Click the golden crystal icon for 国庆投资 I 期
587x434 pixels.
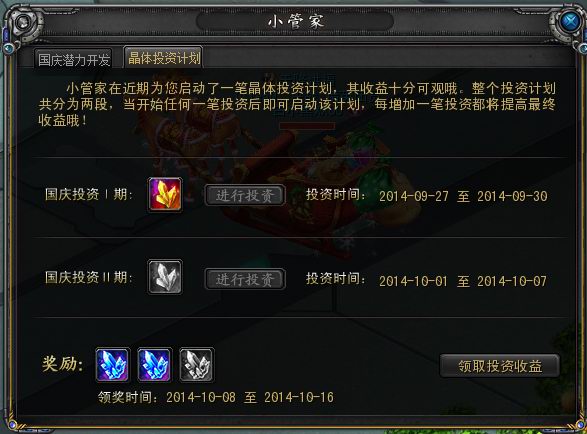point(165,195)
